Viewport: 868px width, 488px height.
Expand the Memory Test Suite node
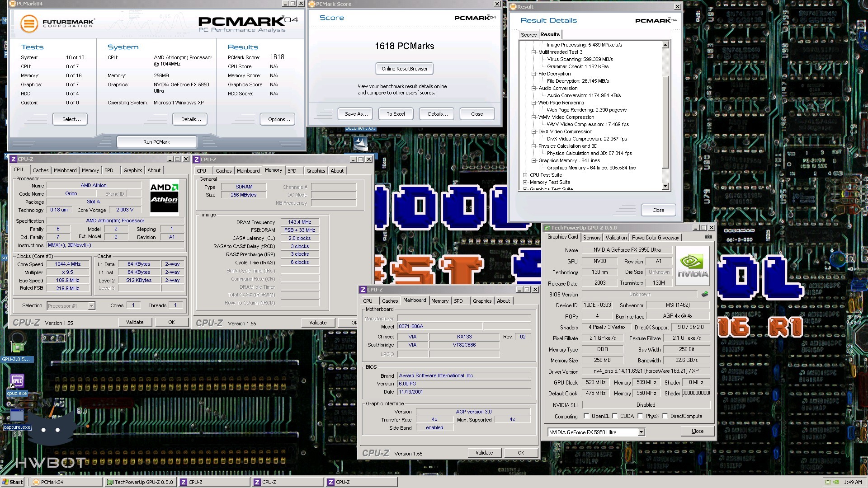click(x=525, y=182)
